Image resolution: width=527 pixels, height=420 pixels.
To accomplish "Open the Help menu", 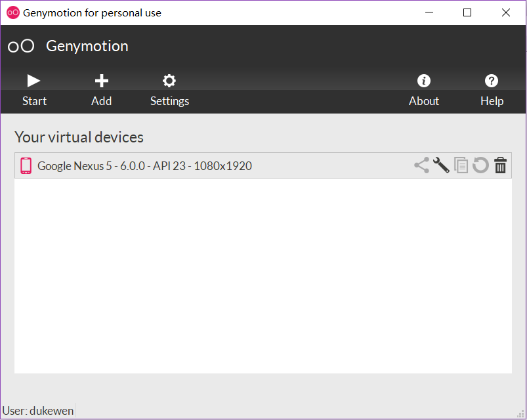I will pos(492,90).
